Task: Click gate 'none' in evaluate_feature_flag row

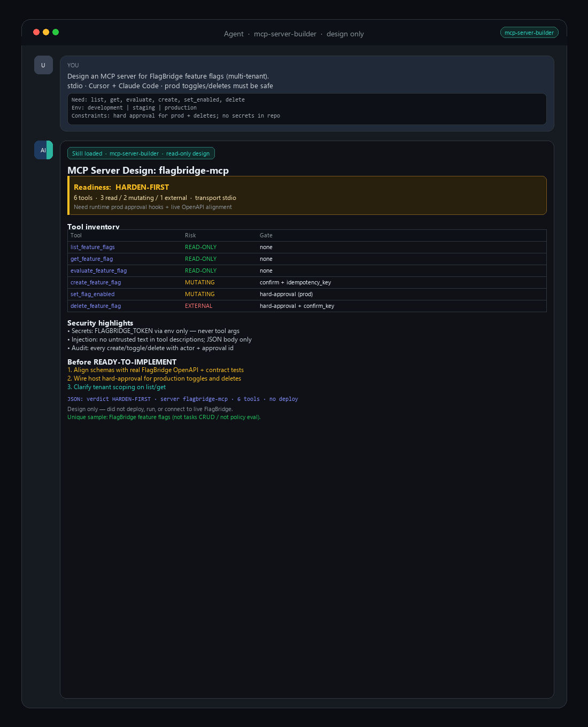Action: [x=266, y=270]
